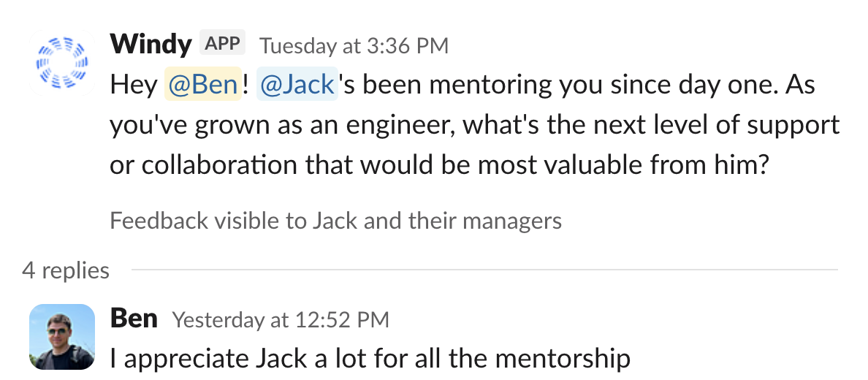Viewport: 868px width, 380px height.
Task: Open the Tuesday at 3:36 PM timestamp
Action: [354, 46]
